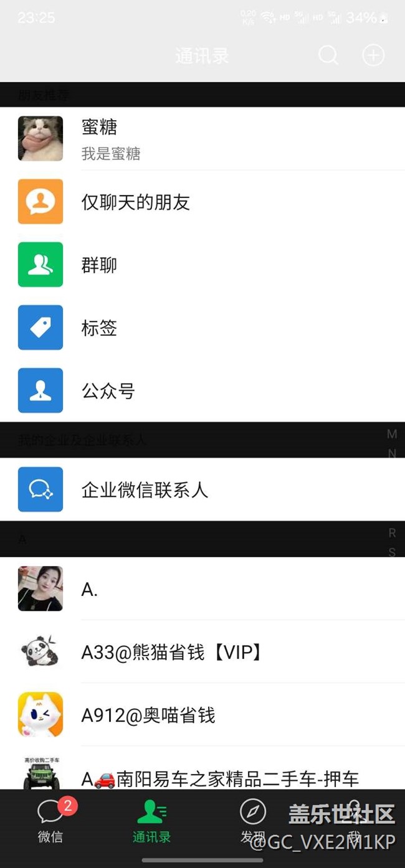
Task: Jump to index letter M
Action: tap(392, 433)
